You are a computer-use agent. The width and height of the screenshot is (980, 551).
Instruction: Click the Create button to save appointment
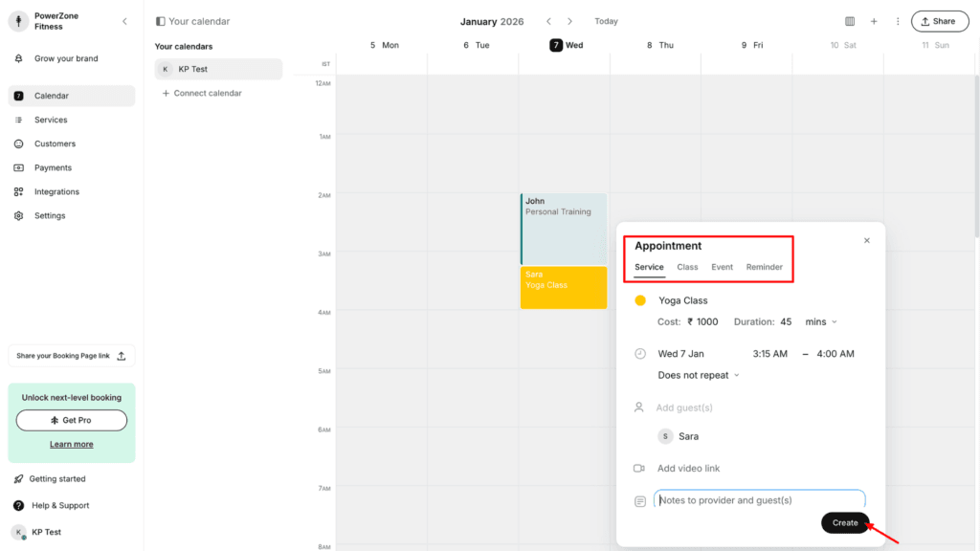(844, 522)
